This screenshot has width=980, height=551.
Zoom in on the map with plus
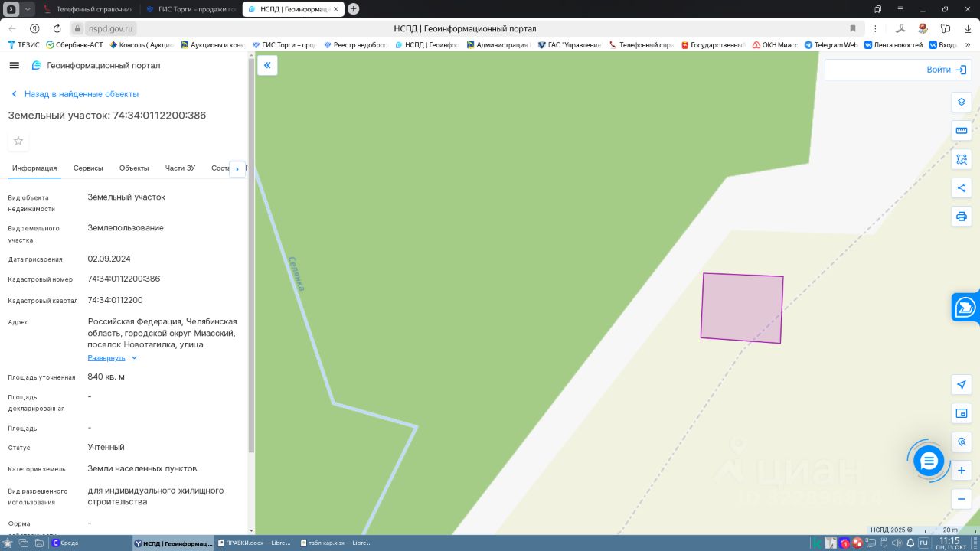[x=962, y=471]
